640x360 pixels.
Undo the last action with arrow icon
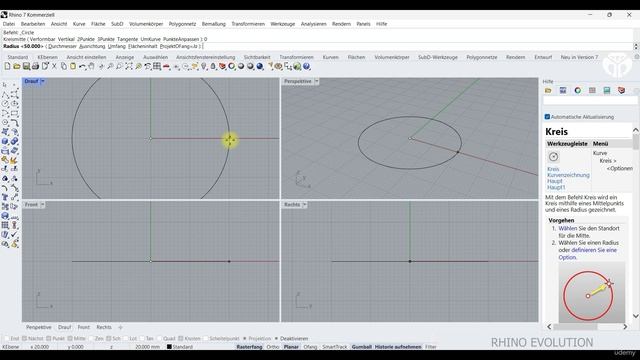[x=82, y=66]
